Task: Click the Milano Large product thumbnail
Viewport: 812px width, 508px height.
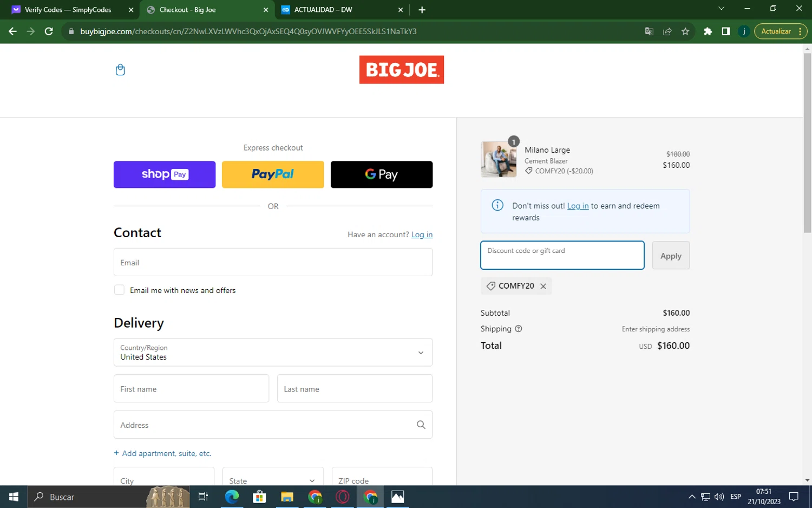Action: [499, 159]
